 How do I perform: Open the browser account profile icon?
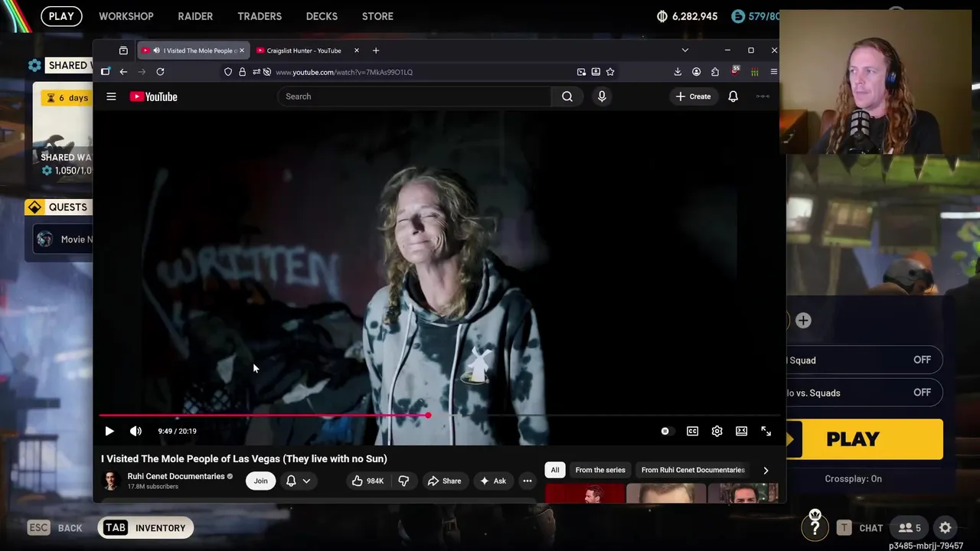(696, 72)
